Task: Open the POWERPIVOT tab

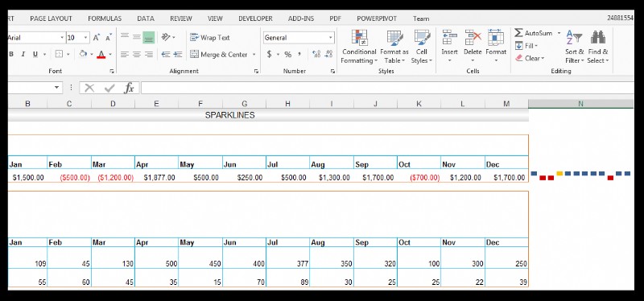Action: [x=377, y=19]
